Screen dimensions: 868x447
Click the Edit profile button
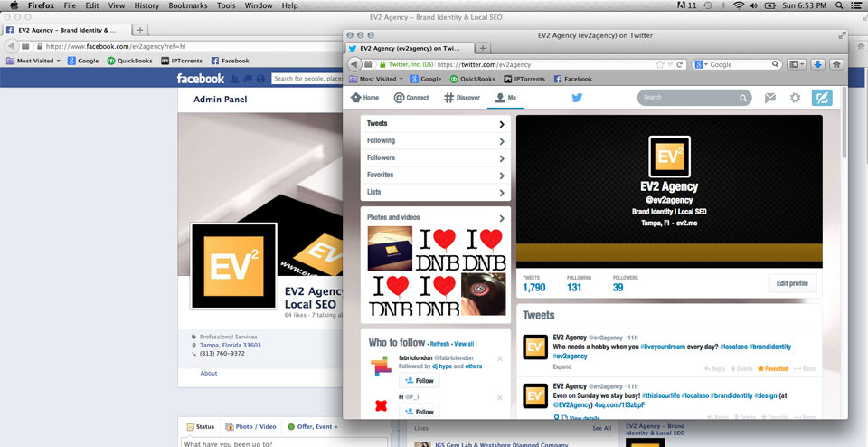point(792,283)
